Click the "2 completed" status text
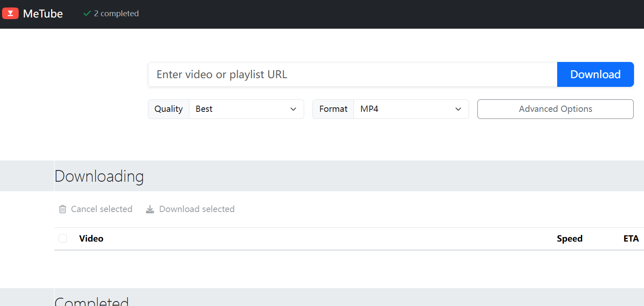This screenshot has width=644, height=306. coord(116,14)
